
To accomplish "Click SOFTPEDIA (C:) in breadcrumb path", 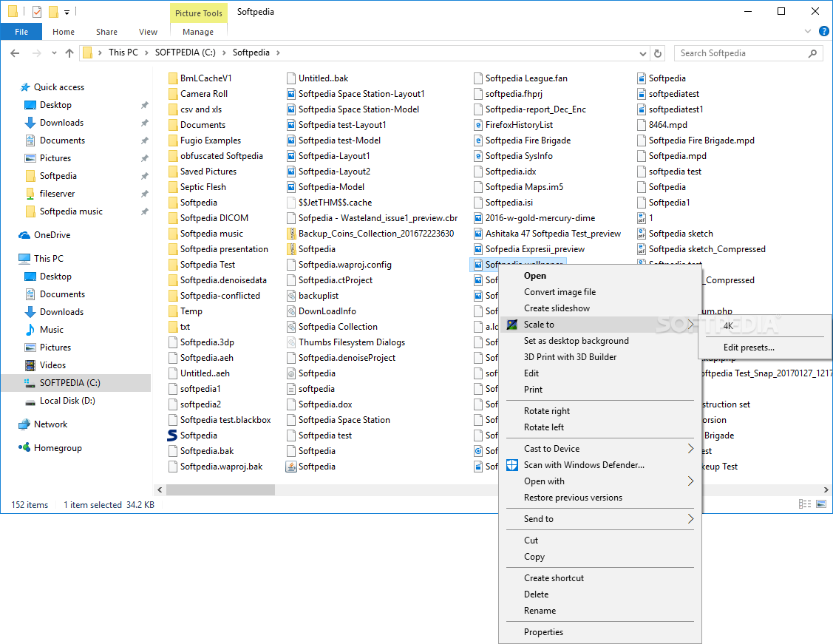I will tap(186, 52).
